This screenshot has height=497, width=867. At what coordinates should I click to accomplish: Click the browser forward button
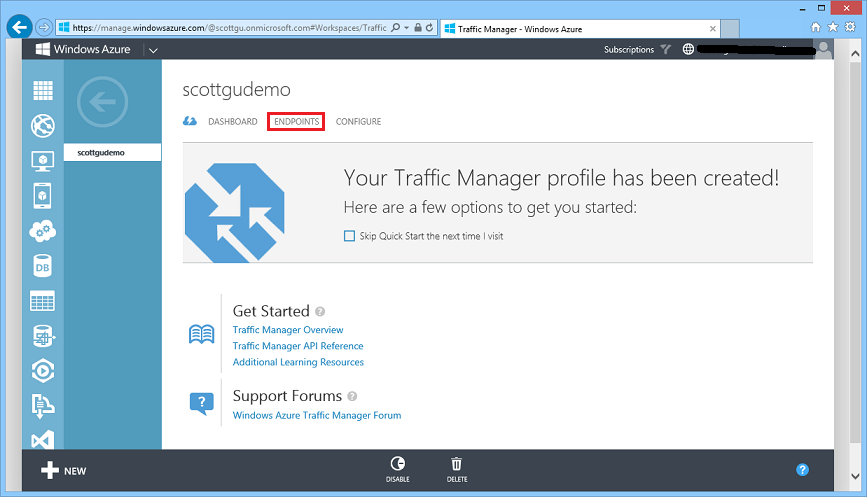44,27
